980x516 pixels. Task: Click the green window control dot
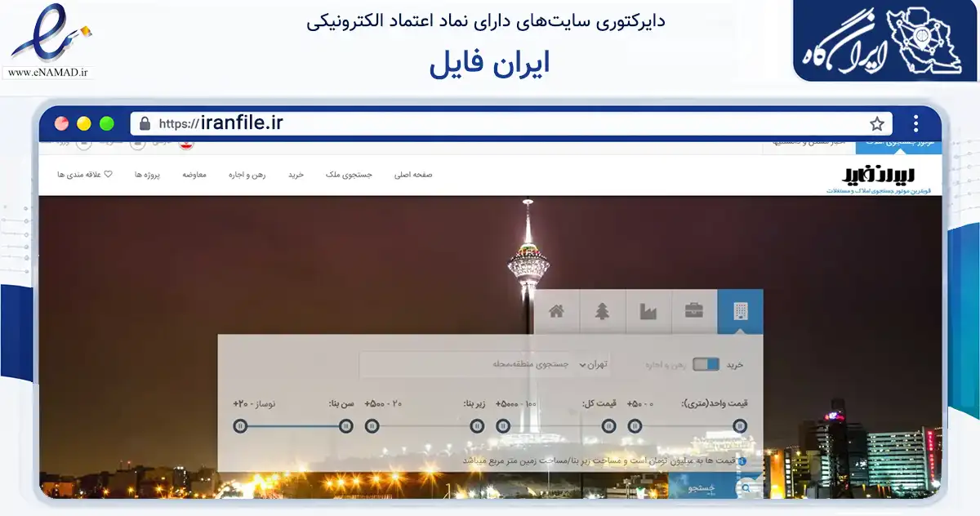(107, 124)
